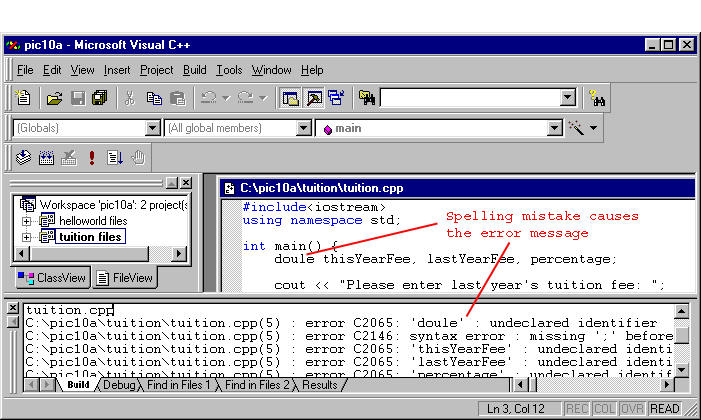Select the Build output tab
This screenshot has height=420, width=701.
(x=78, y=385)
